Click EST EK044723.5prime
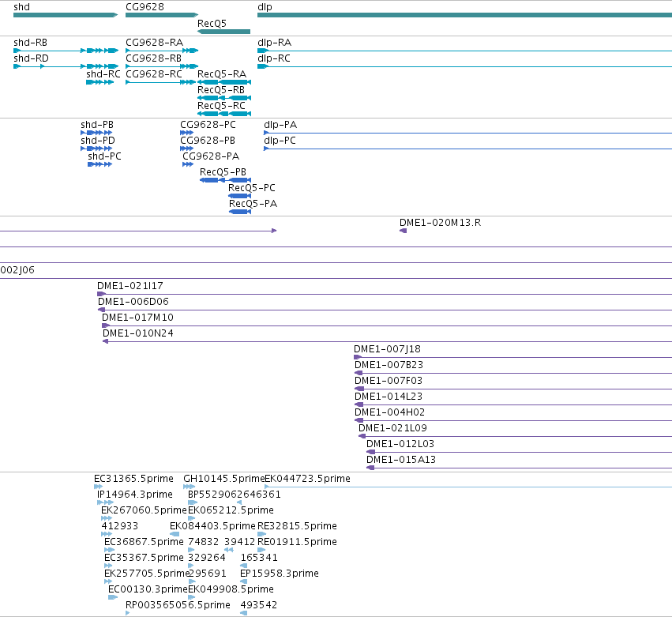Image resolution: width=672 pixels, height=617 pixels. pos(468,487)
